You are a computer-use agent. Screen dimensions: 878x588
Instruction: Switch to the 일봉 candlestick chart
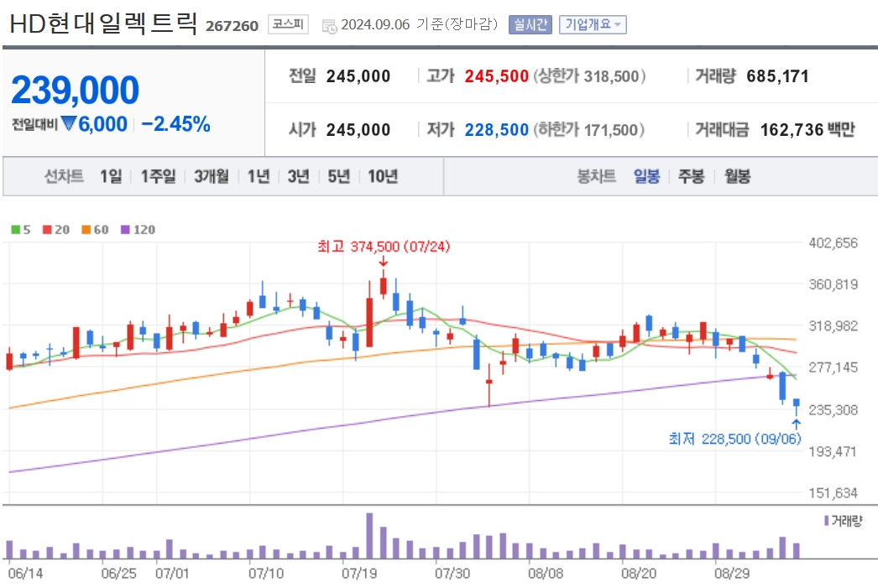pyautogui.click(x=646, y=177)
